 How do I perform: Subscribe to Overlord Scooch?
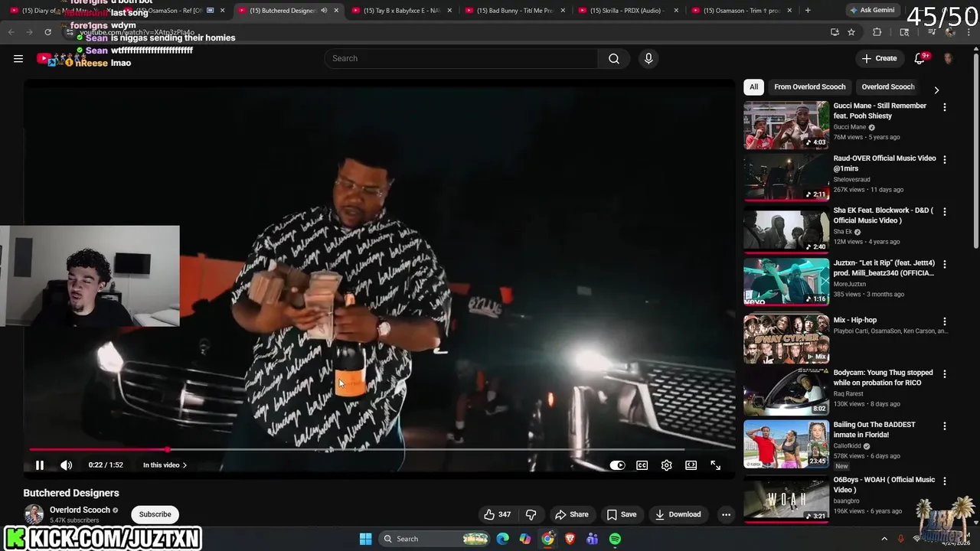point(155,514)
